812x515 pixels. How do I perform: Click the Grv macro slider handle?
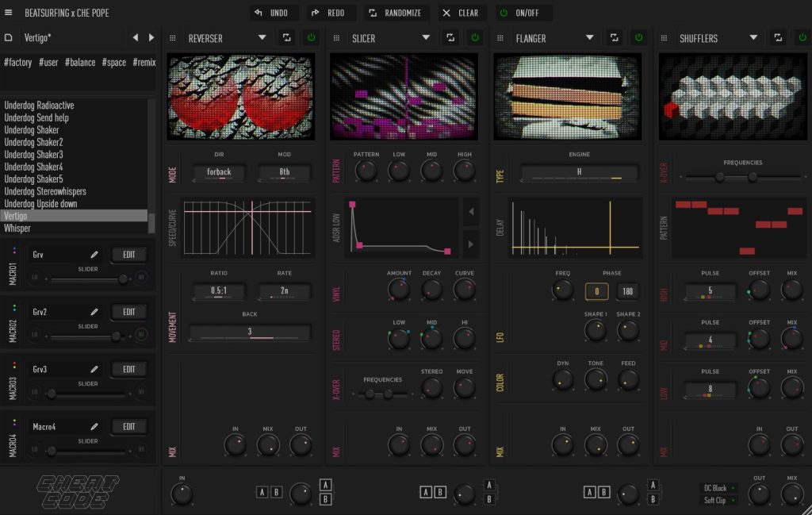pos(123,279)
